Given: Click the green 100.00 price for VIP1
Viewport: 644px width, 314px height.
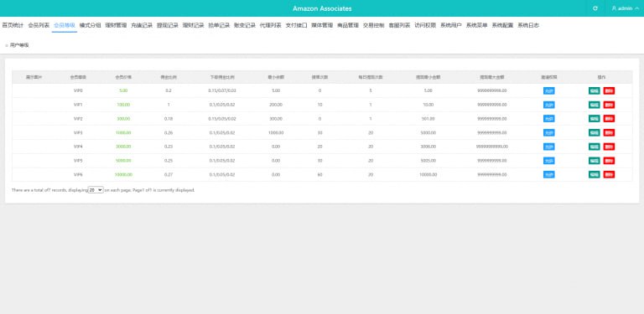Looking at the screenshot, I should (x=123, y=105).
